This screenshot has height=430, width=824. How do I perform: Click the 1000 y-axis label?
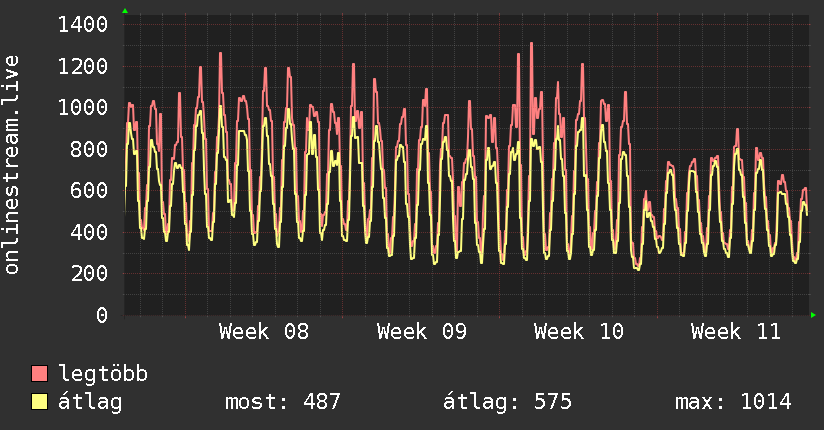pos(83,107)
